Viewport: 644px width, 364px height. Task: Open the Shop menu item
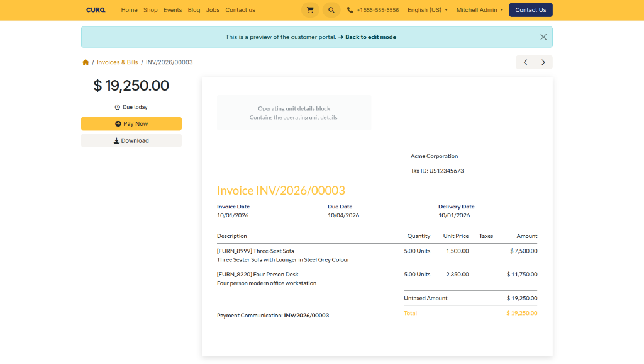[x=150, y=10]
